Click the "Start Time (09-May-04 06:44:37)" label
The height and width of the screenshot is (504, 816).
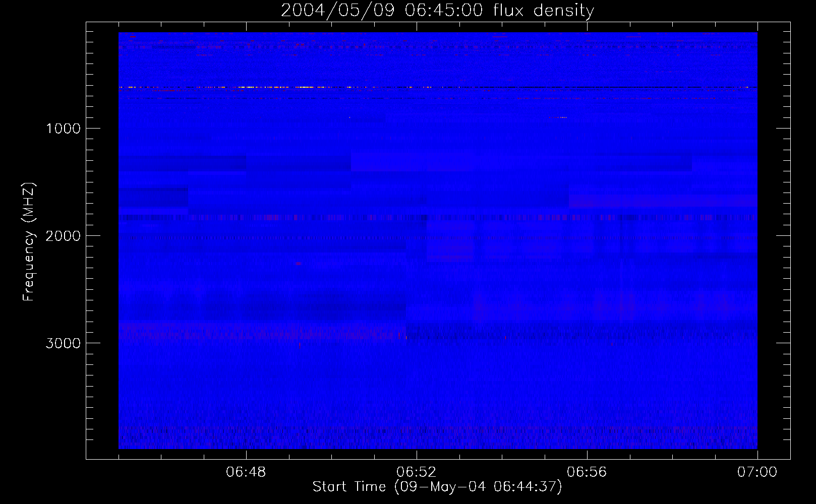437,487
